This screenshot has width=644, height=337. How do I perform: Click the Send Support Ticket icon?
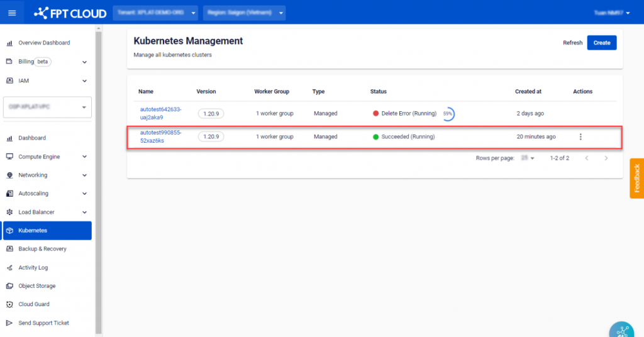click(9, 323)
